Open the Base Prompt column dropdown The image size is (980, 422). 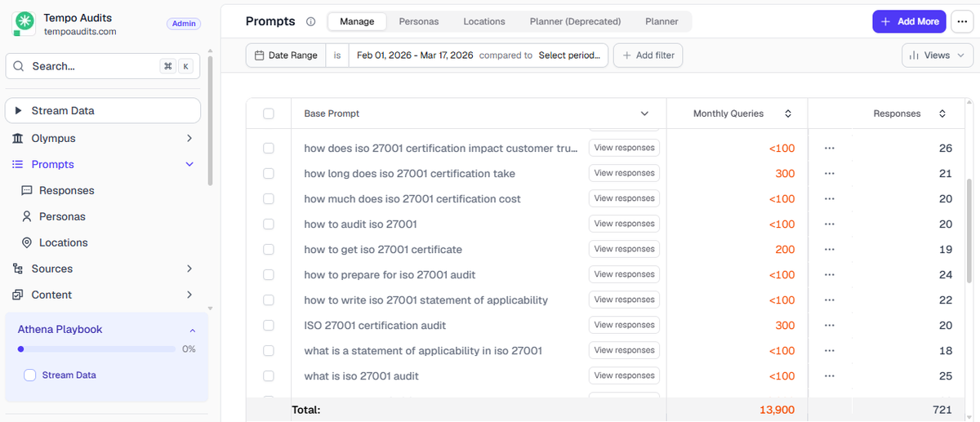(644, 114)
